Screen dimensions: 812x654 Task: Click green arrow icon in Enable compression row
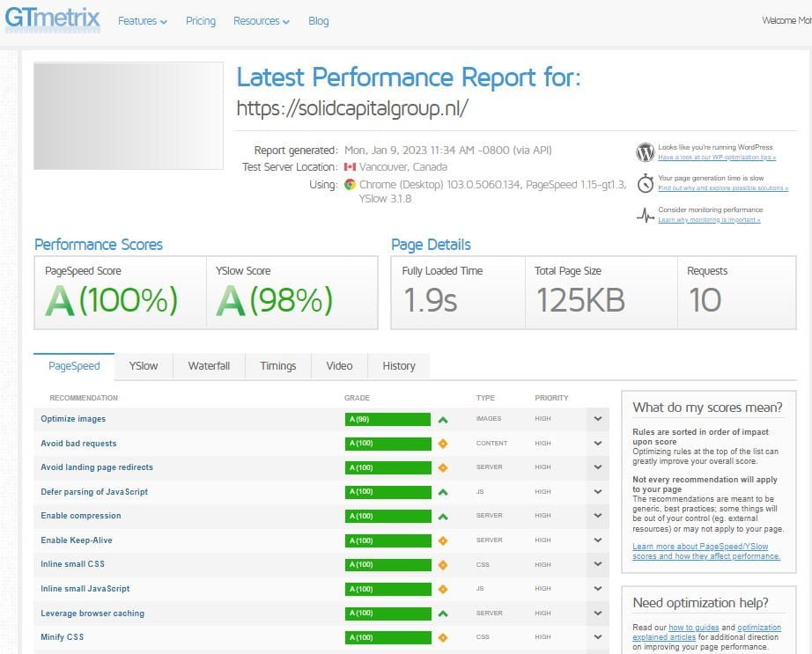443,516
